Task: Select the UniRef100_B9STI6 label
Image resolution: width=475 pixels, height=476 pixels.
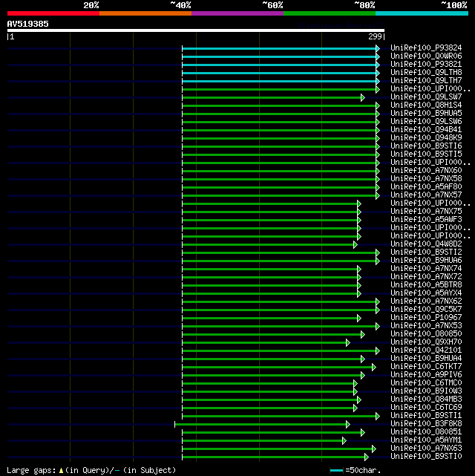Action: [426, 146]
